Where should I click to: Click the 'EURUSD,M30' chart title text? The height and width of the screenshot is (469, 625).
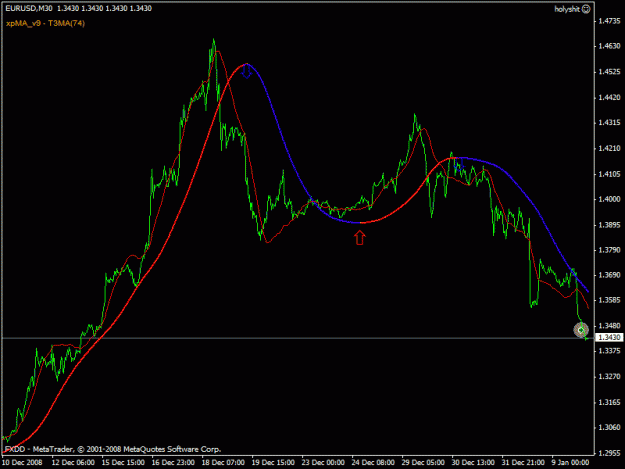pos(29,8)
